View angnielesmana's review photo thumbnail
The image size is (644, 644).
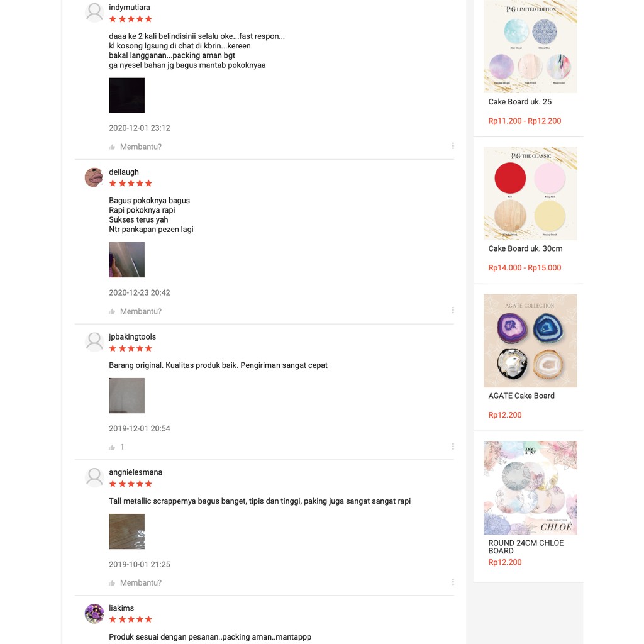[127, 531]
